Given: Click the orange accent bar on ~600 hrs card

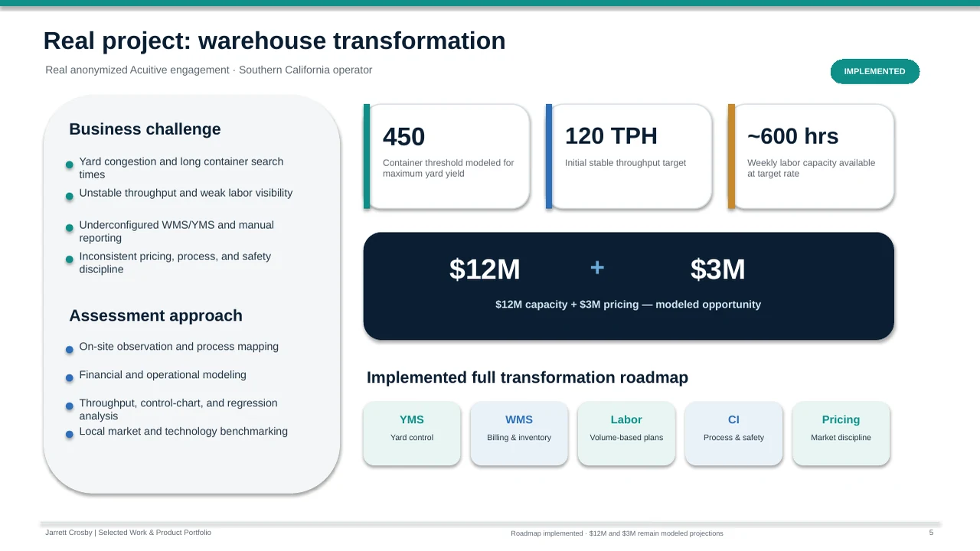Looking at the screenshot, I should point(731,156).
